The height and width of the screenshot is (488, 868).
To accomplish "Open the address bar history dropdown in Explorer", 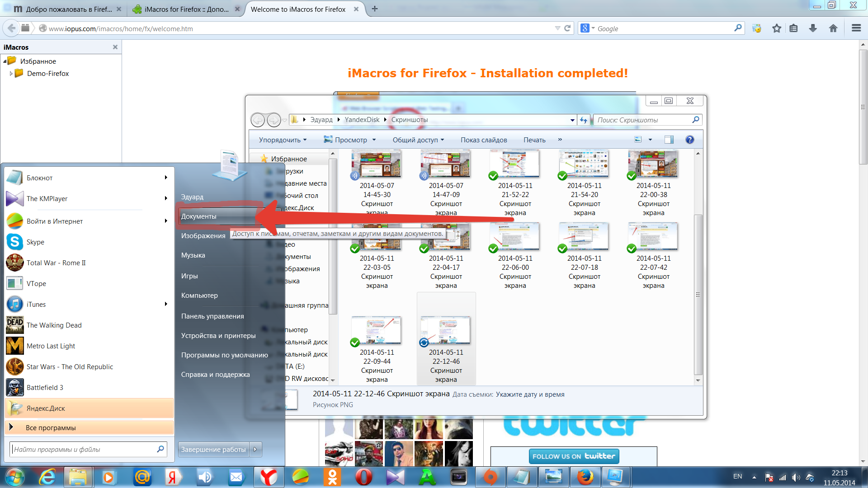I will pos(572,120).
